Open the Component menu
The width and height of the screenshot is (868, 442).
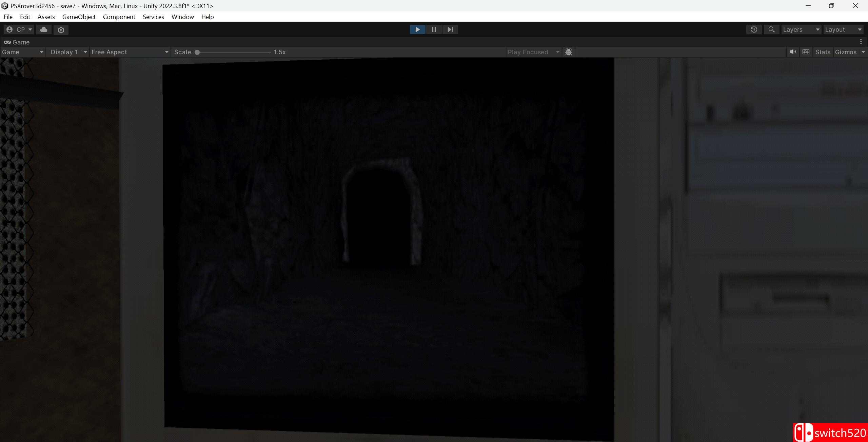click(119, 17)
